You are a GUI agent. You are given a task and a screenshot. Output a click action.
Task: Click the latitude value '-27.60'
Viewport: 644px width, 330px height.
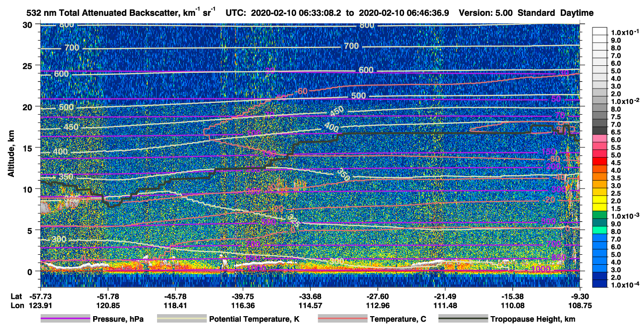[x=377, y=296]
